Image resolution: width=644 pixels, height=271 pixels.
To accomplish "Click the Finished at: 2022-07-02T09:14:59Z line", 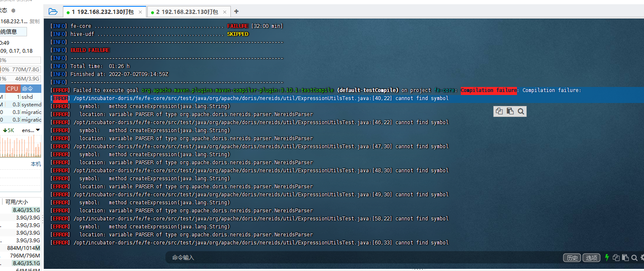I will pyautogui.click(x=119, y=74).
